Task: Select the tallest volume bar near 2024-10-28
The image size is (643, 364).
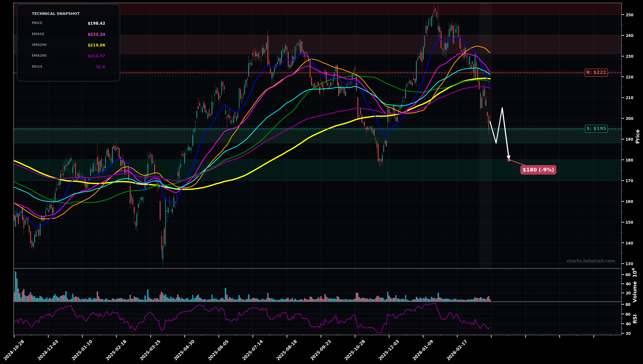Action: 16,288
